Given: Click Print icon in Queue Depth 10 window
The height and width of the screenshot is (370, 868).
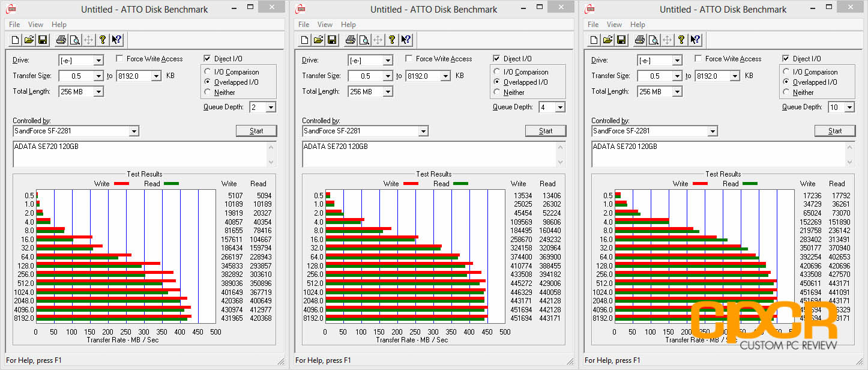Looking at the screenshot, I should [639, 40].
